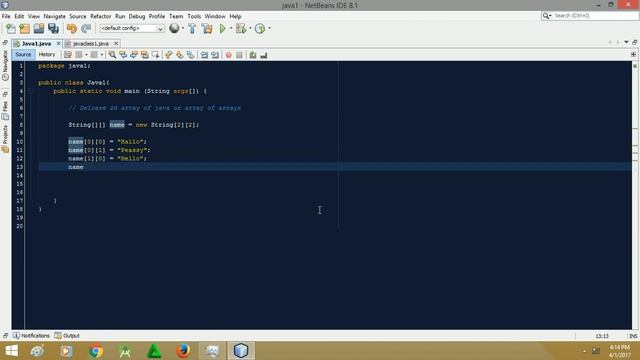Click the browser globe icon
Image resolution: width=640 pixels, height=360 pixels.
click(174, 28)
